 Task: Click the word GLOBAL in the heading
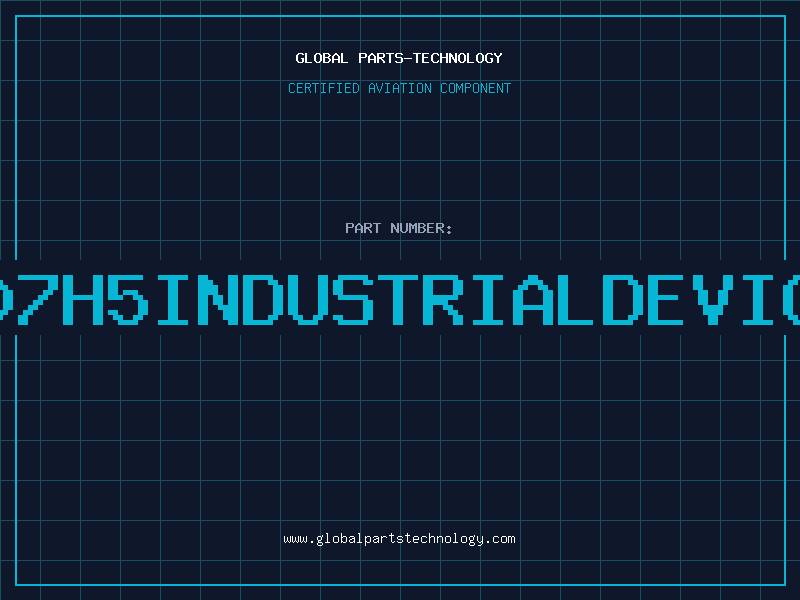point(321,58)
